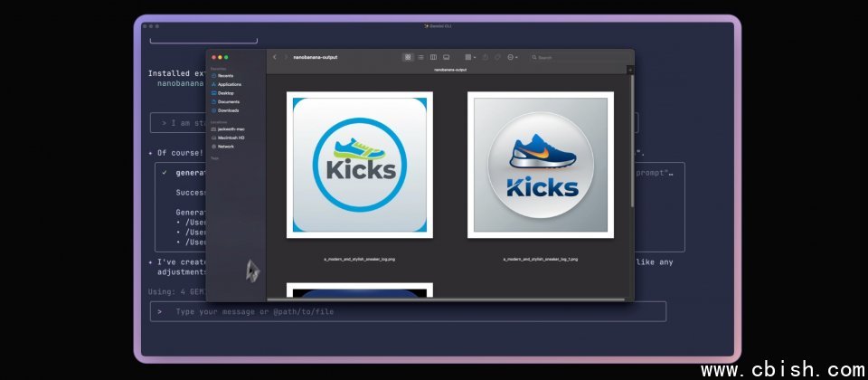Click the Edit Tags icon in toolbar

click(497, 57)
